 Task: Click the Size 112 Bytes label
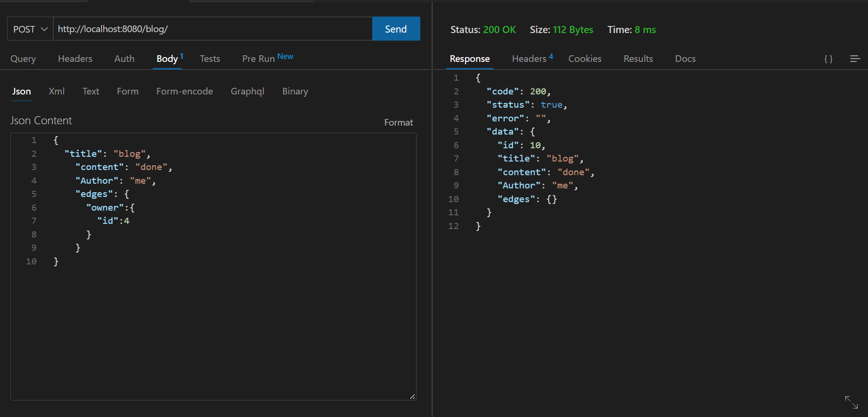[561, 29]
